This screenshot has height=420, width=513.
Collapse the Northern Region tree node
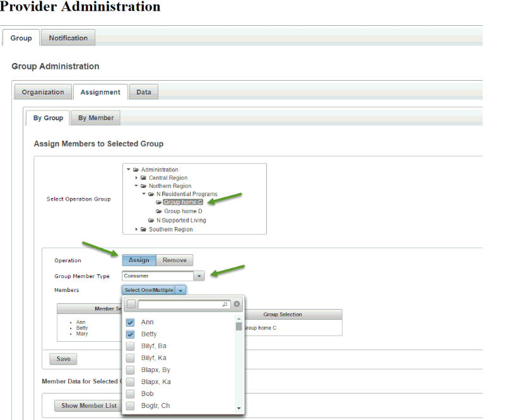point(136,187)
